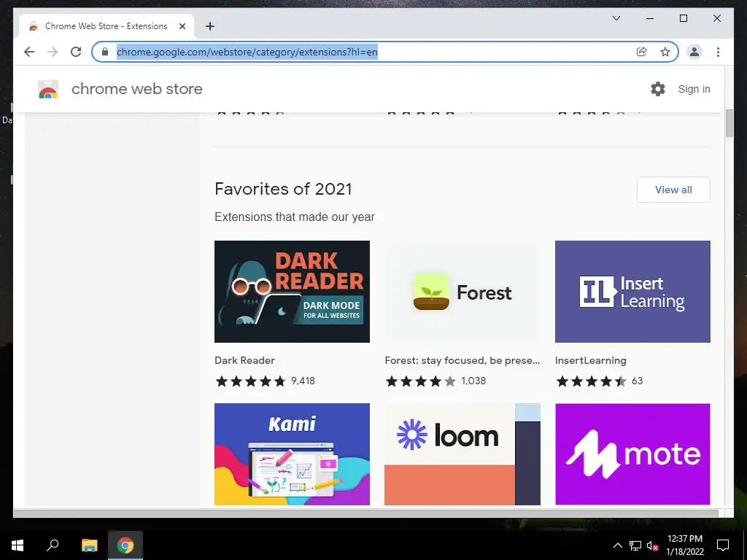The image size is (747, 560).
Task: Open tab search dropdown arrow
Action: click(x=616, y=18)
